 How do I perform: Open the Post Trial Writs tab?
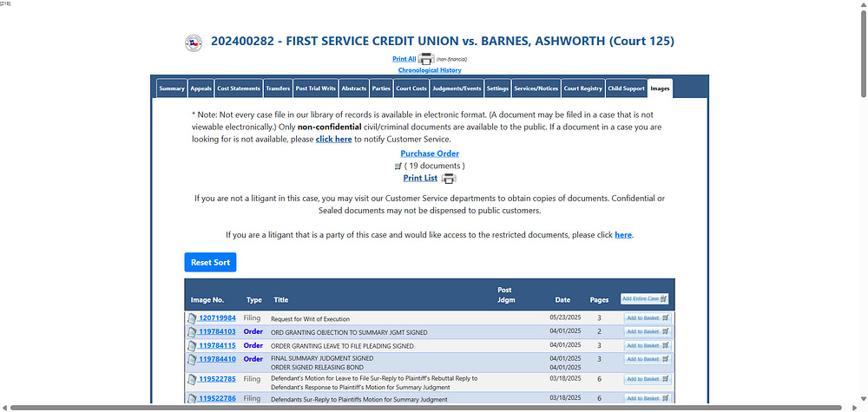pyautogui.click(x=316, y=88)
